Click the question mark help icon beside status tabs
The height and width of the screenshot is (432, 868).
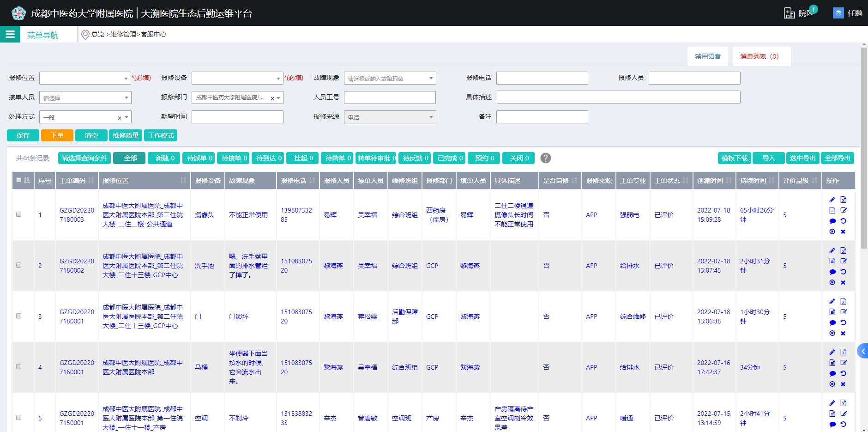coord(546,158)
